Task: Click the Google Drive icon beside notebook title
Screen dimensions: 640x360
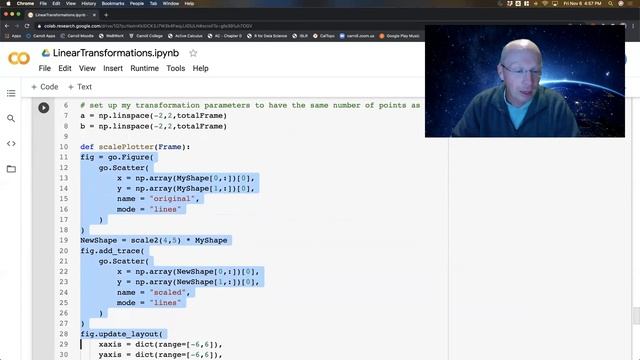Action: pyautogui.click(x=46, y=53)
